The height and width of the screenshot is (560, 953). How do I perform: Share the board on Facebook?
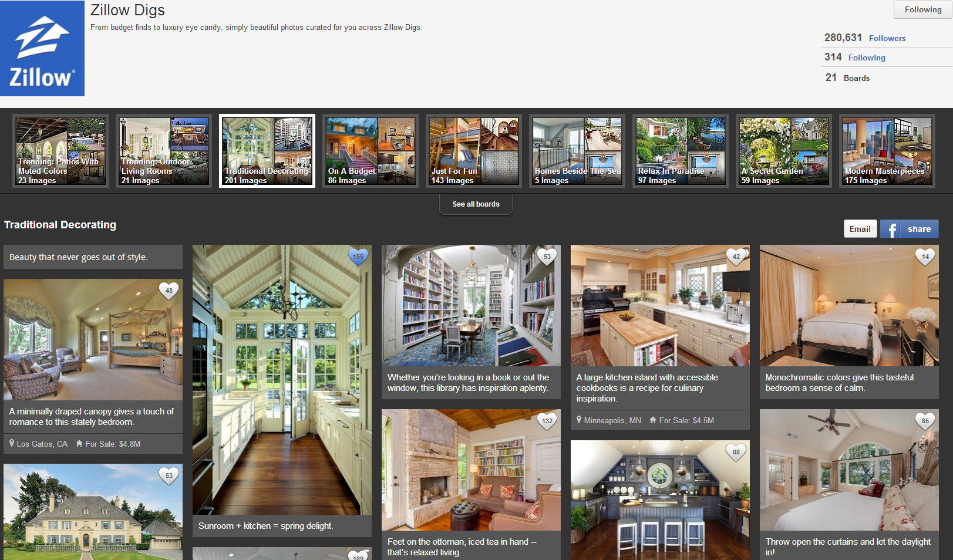(x=909, y=229)
